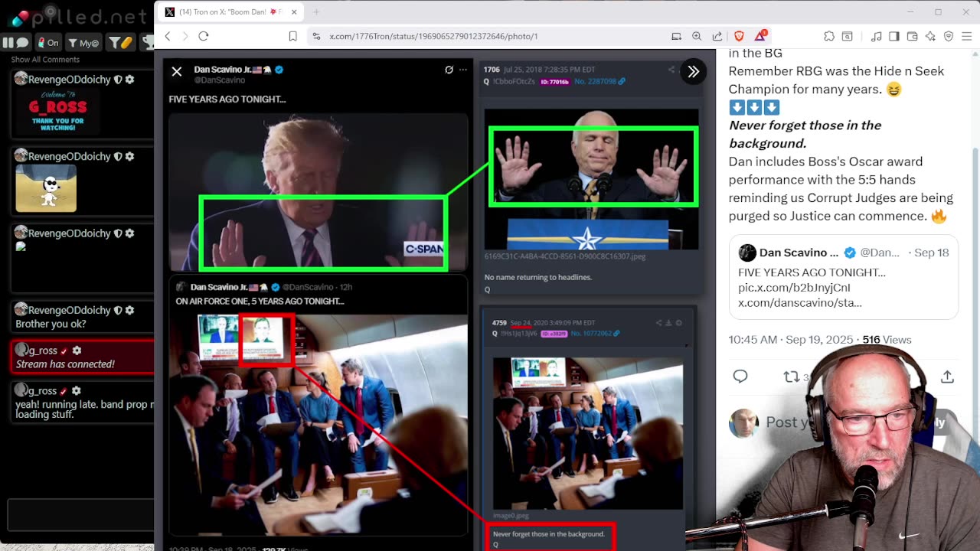Bookmark this page
This screenshot has width=980, height=551.
point(292,36)
